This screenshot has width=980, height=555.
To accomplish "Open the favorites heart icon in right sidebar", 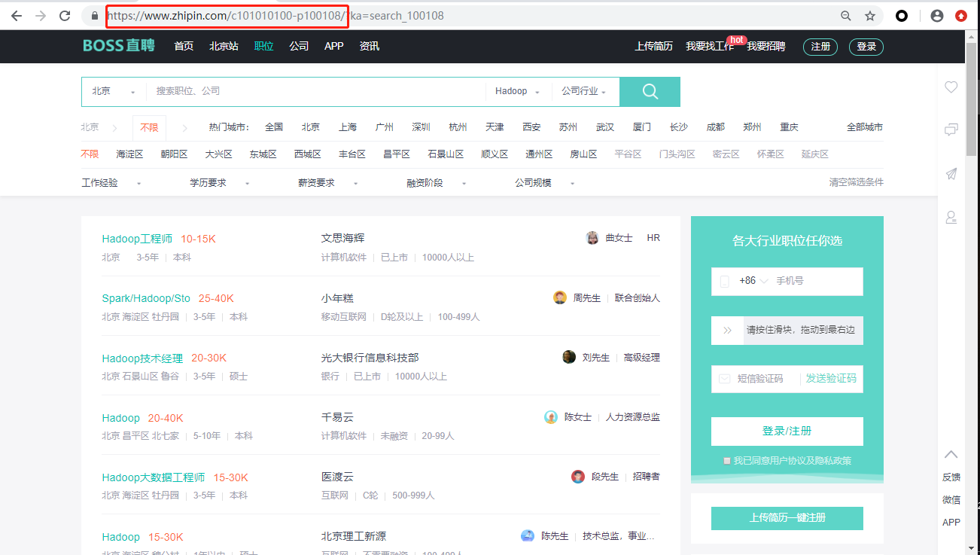I will point(951,87).
